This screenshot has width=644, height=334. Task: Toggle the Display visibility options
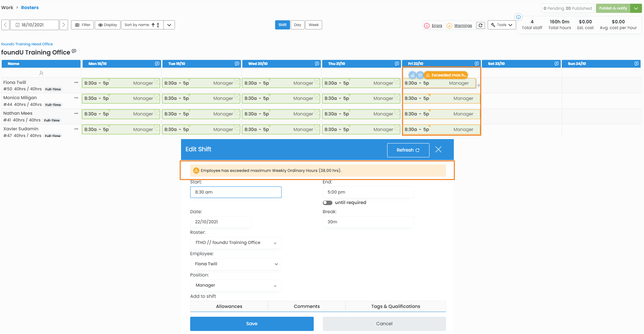click(108, 25)
